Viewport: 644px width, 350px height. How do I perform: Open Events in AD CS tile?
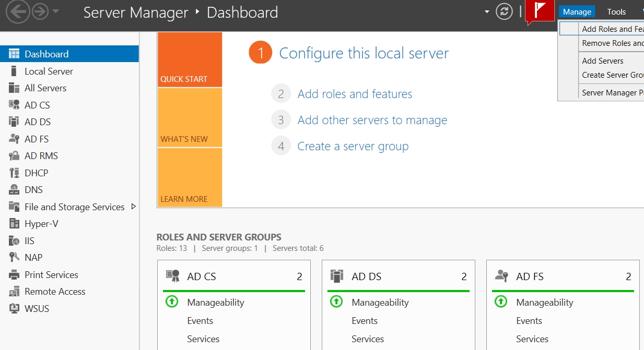pos(200,321)
